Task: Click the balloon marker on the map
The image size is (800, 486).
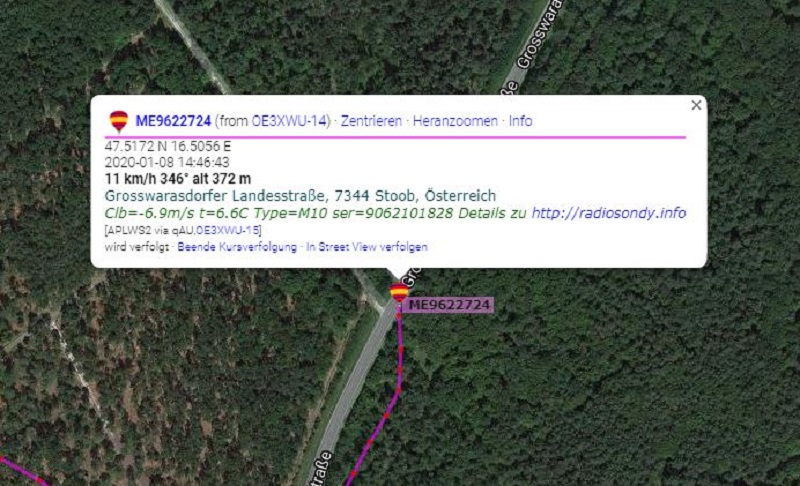Action: (x=399, y=293)
